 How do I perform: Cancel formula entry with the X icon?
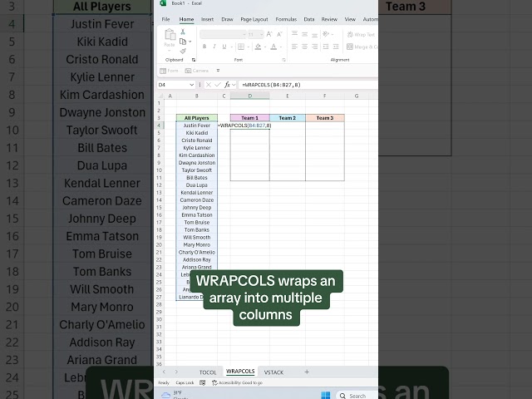click(209, 85)
